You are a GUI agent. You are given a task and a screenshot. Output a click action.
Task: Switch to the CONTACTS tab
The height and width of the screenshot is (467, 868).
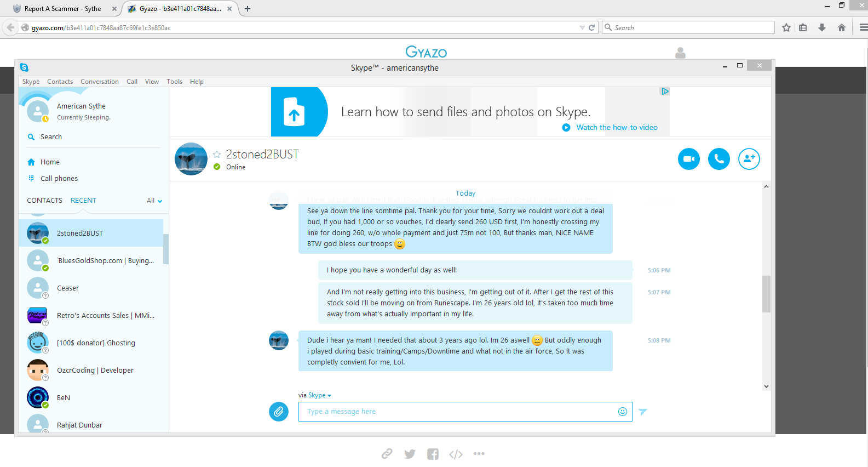click(44, 201)
